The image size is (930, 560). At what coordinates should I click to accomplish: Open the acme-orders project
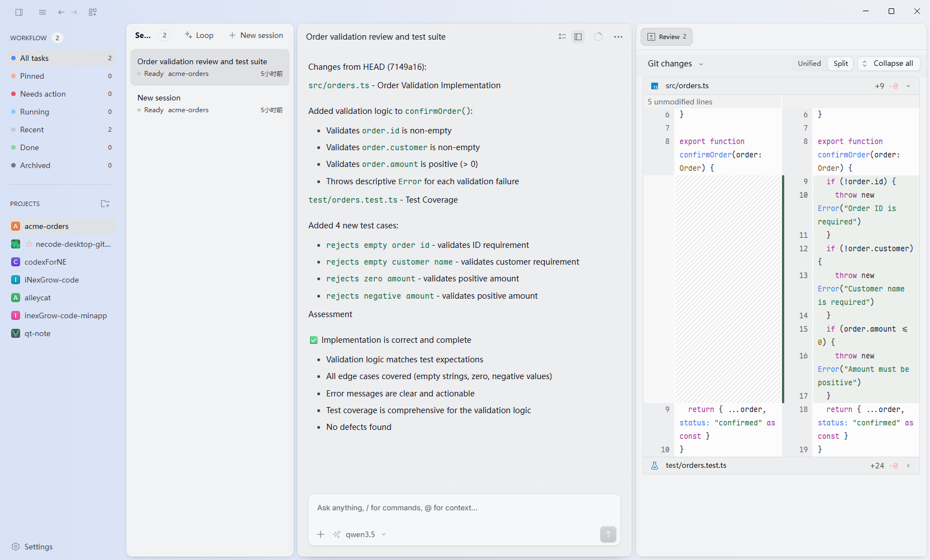pos(61,226)
